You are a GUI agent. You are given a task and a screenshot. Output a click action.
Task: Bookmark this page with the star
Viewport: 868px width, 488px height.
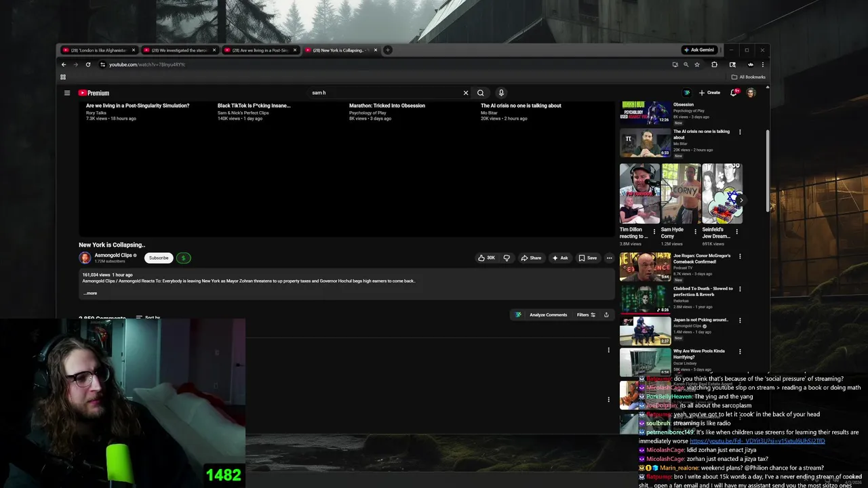pyautogui.click(x=697, y=64)
